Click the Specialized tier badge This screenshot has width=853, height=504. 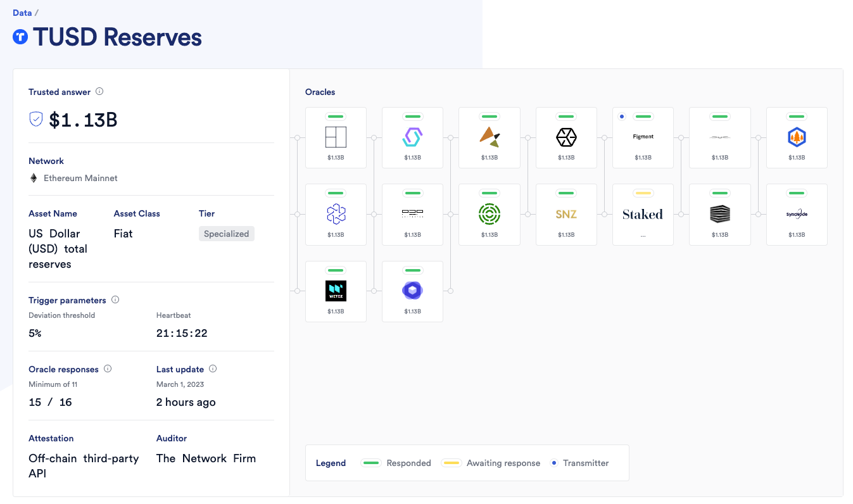click(x=226, y=234)
